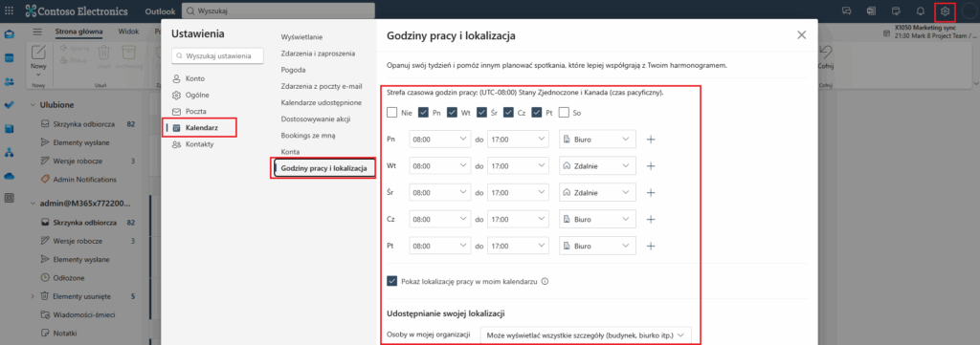Image resolution: width=980 pixels, height=345 pixels.
Task: Open the Mail app in left rail
Action: [x=10, y=34]
